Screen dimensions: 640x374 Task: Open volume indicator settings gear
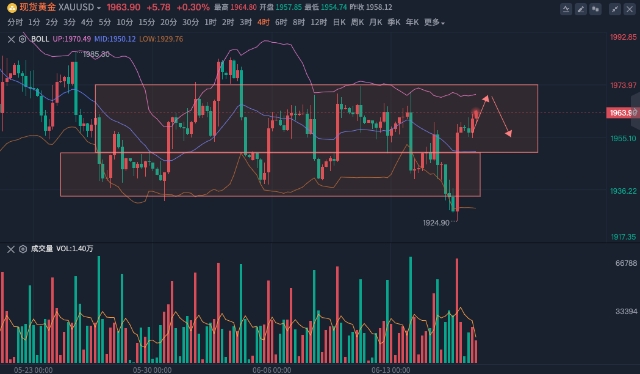click(x=23, y=249)
